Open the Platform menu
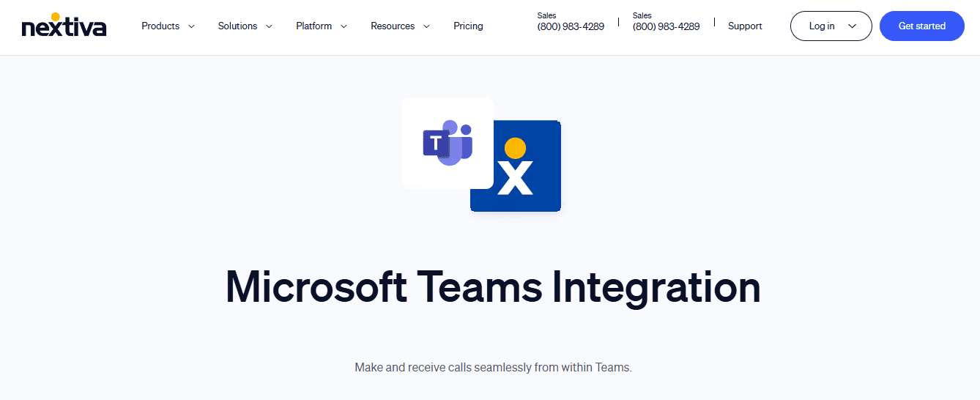This screenshot has width=980, height=400. [x=313, y=26]
